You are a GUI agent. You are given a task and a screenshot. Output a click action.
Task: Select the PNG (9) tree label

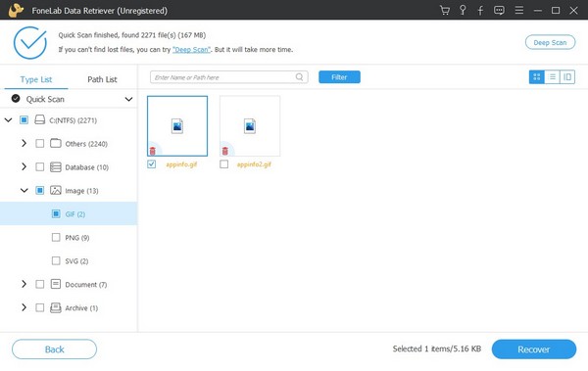pyautogui.click(x=77, y=238)
